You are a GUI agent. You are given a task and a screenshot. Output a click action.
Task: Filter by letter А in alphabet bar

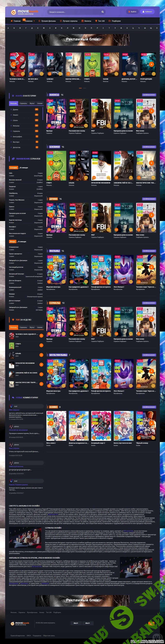point(8,28)
